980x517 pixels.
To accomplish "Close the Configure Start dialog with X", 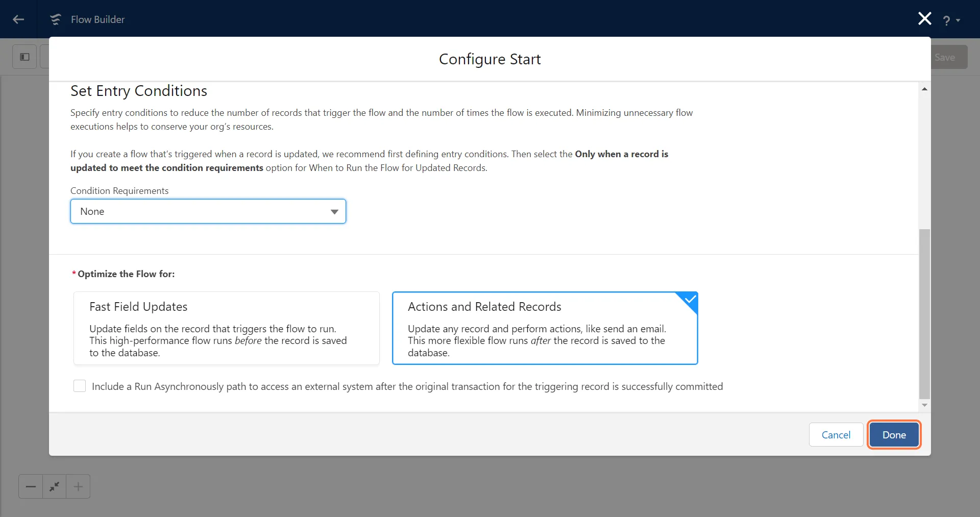I will 924,19.
